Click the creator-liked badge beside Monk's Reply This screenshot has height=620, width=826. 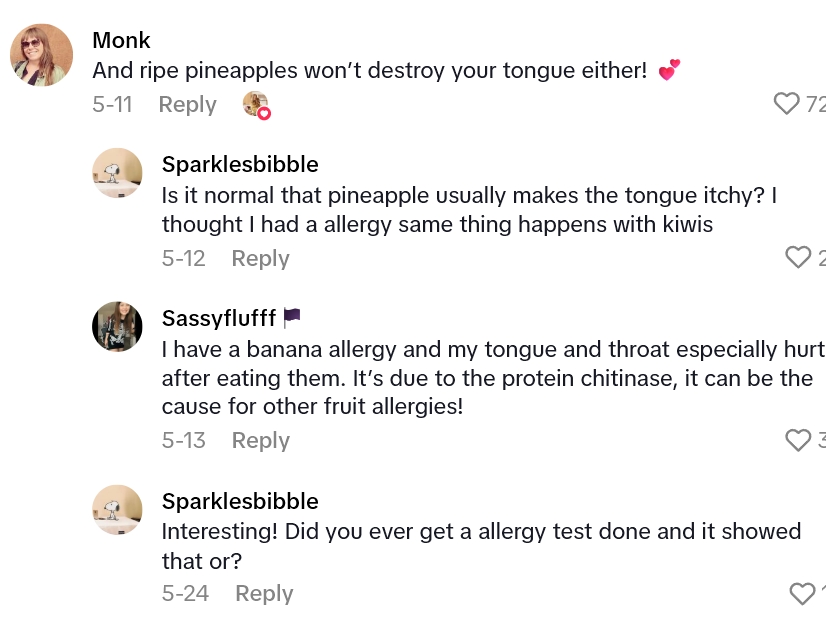[257, 105]
